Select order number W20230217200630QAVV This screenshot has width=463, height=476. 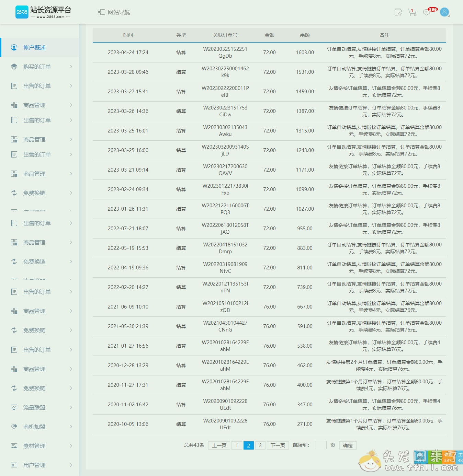tap(225, 170)
